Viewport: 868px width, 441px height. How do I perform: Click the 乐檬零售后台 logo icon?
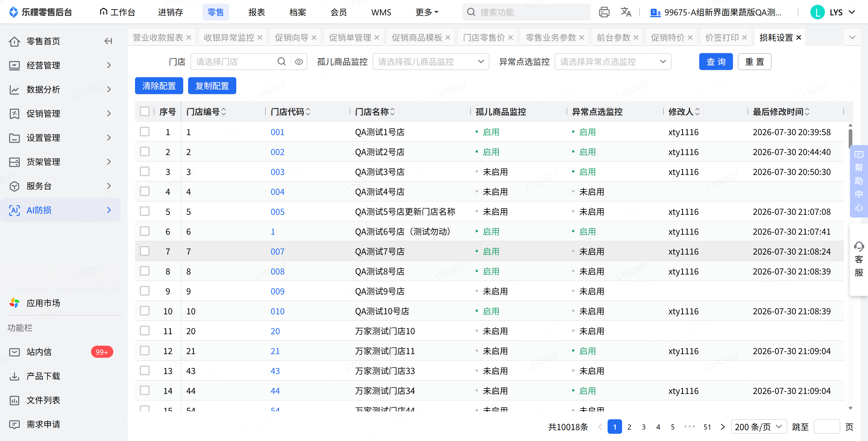(x=14, y=12)
